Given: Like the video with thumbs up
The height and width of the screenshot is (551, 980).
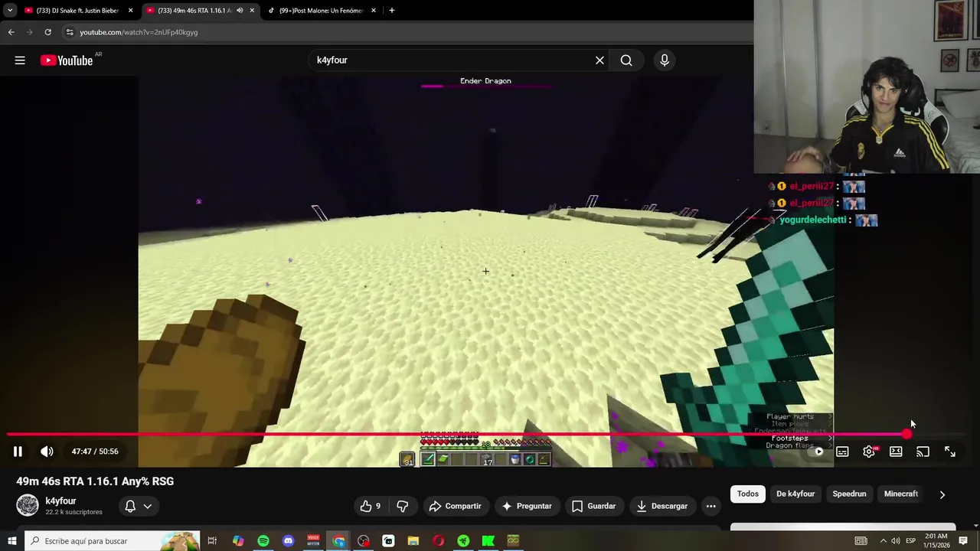Looking at the screenshot, I should 371,506.
